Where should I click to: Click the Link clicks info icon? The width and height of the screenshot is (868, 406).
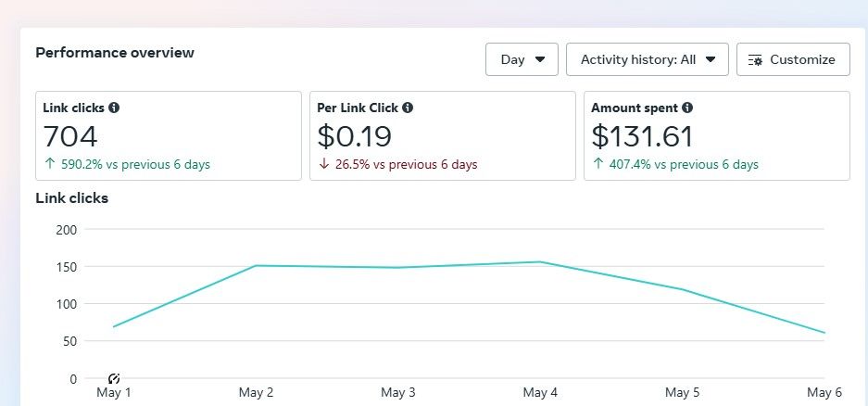(x=114, y=108)
